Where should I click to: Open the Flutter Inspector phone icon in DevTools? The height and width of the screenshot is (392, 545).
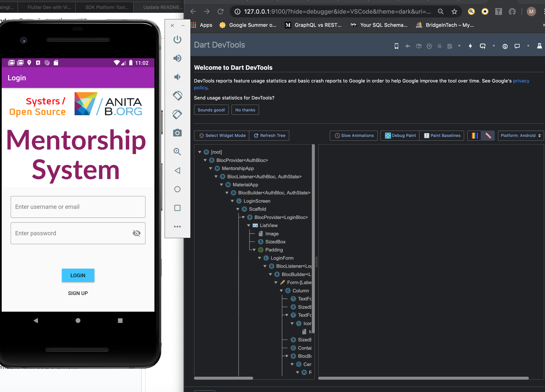point(397,46)
